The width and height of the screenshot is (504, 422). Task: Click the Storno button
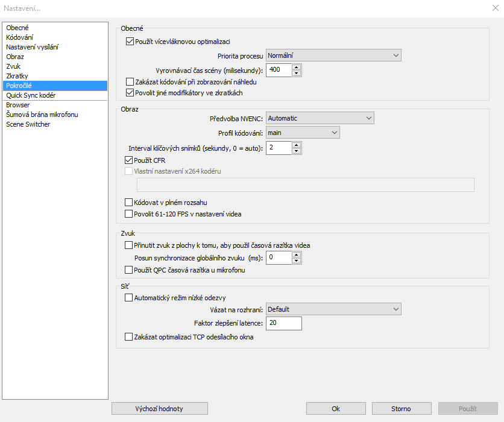[401, 409]
